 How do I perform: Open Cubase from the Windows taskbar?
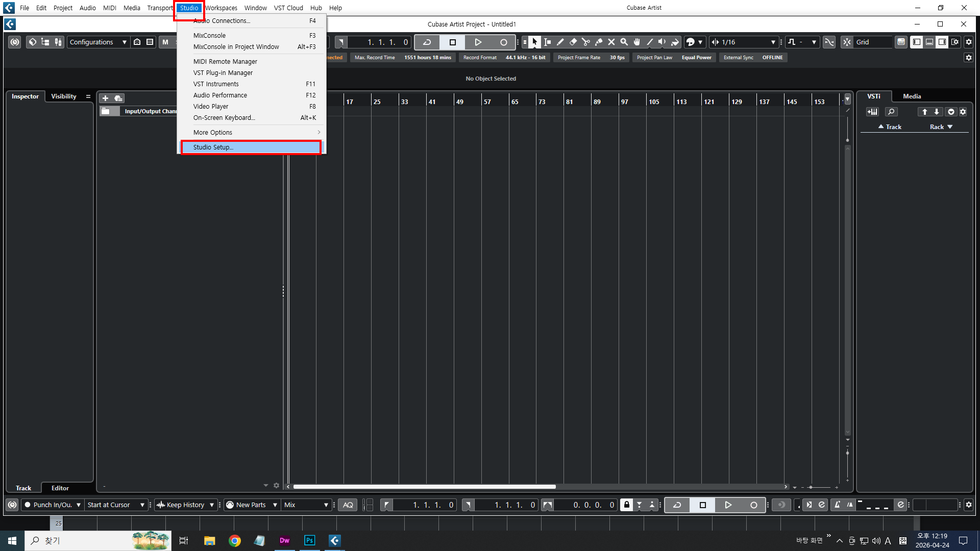tap(334, 540)
